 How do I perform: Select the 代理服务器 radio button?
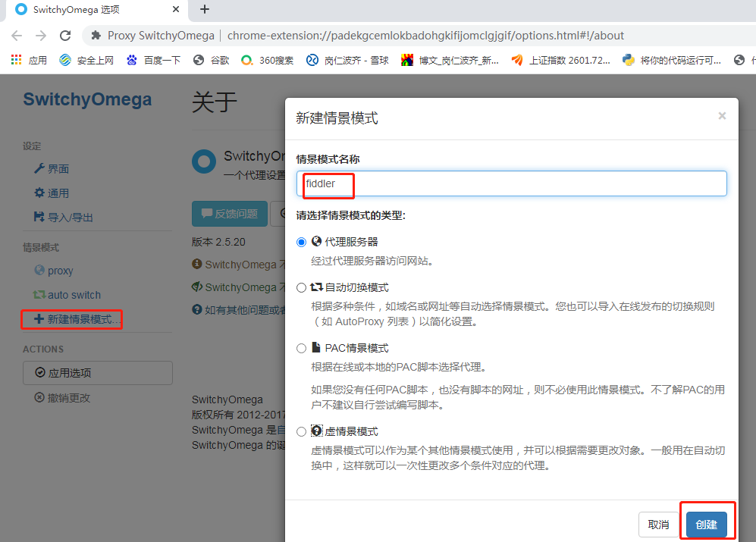point(301,241)
